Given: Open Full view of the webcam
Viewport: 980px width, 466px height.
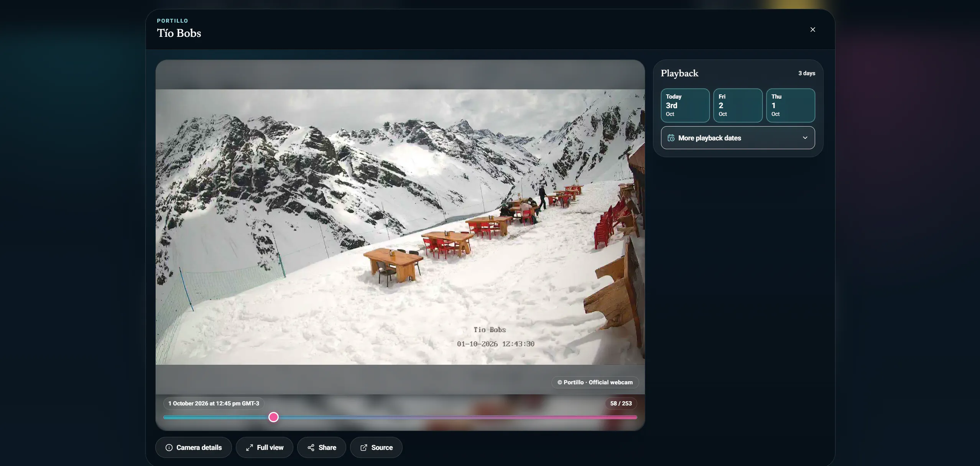Looking at the screenshot, I should pos(264,448).
